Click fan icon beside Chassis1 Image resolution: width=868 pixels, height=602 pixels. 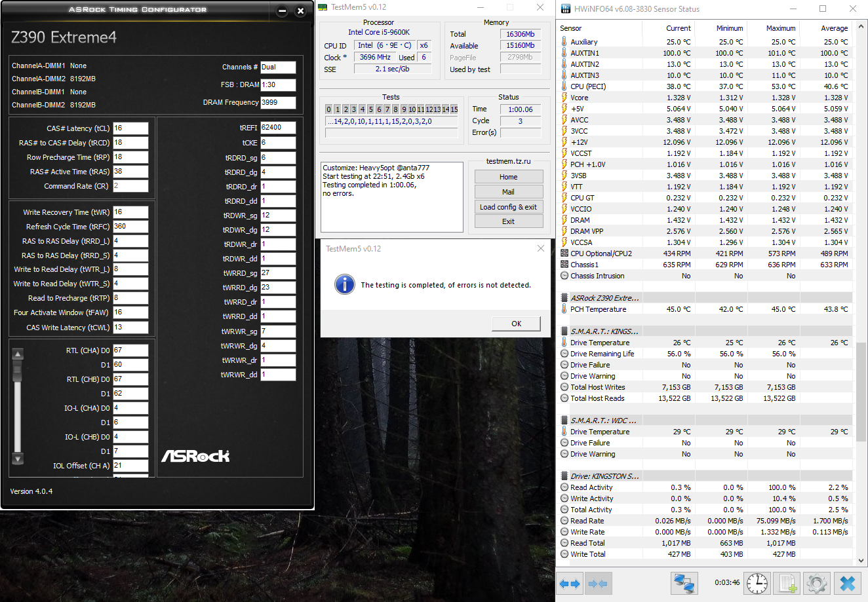pos(564,265)
